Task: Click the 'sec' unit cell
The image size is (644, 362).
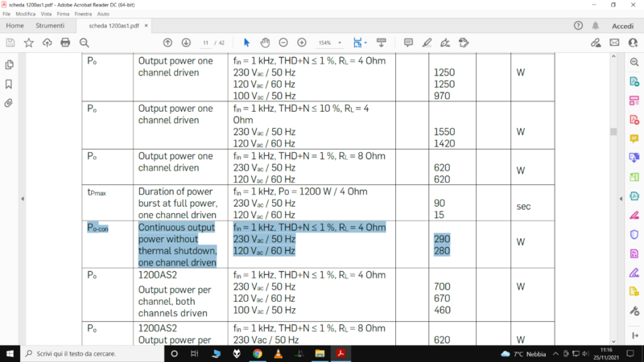Action: 524,207
